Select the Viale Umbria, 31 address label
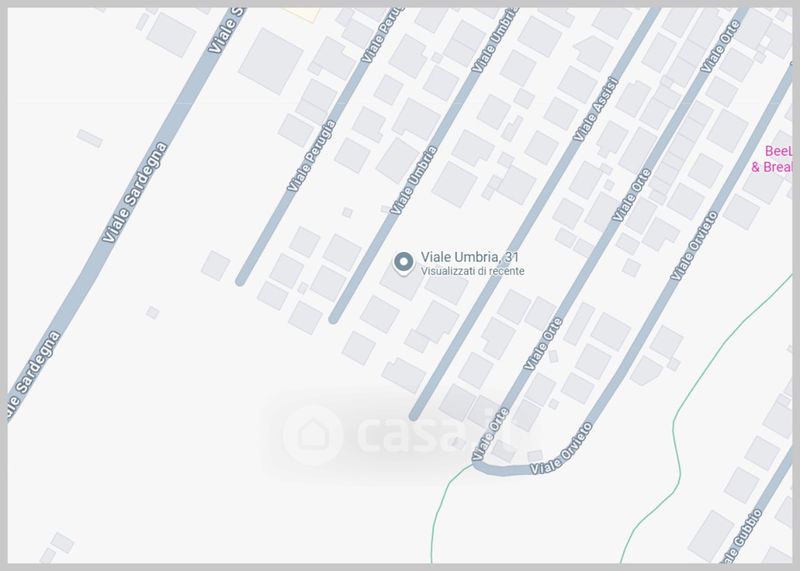 pos(469,257)
